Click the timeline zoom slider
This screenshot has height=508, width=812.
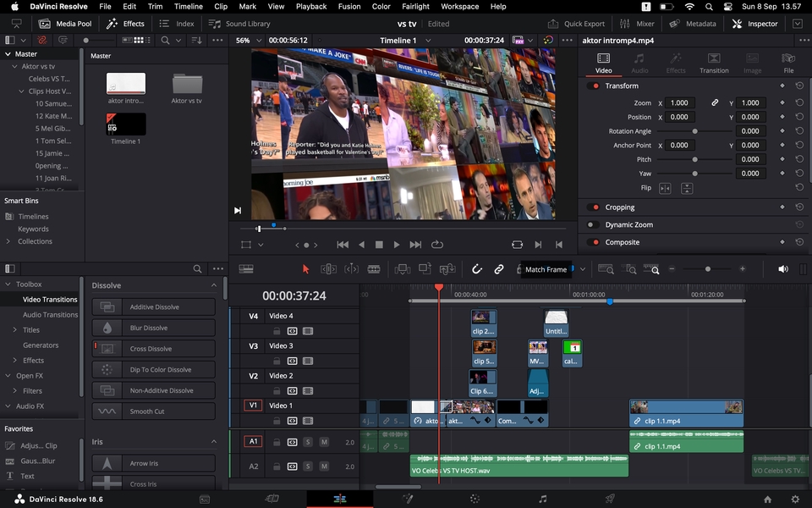pos(706,269)
